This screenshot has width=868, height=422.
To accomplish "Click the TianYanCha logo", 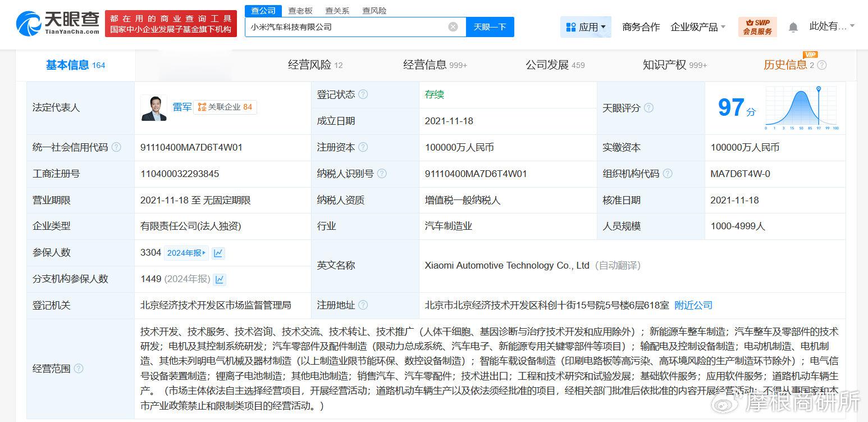I will coord(58,23).
